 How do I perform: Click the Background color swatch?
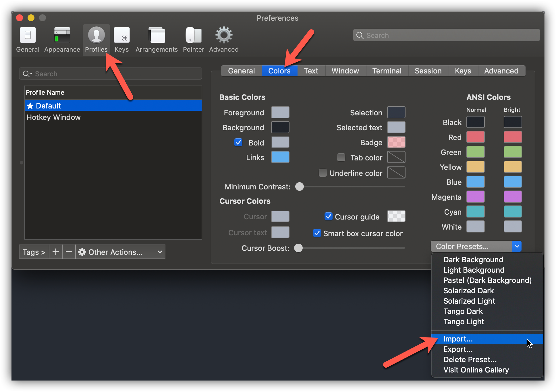[280, 127]
